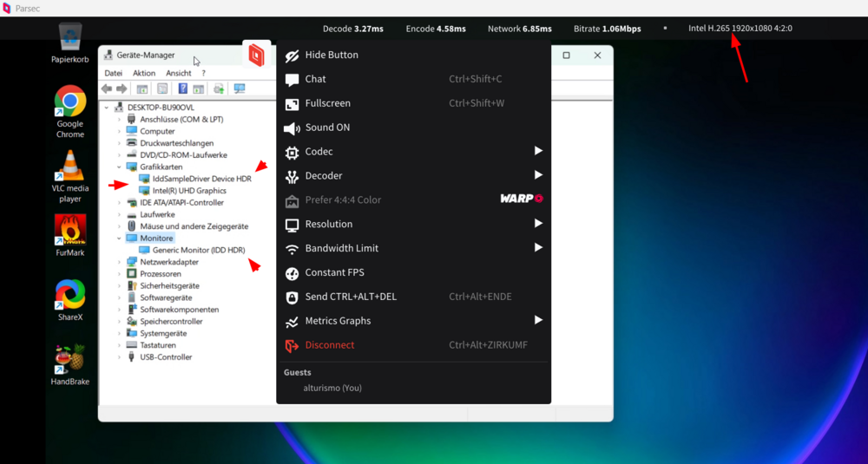Click the Druckwarteschlangen printer icon
This screenshot has width=868, height=464.
click(x=131, y=143)
